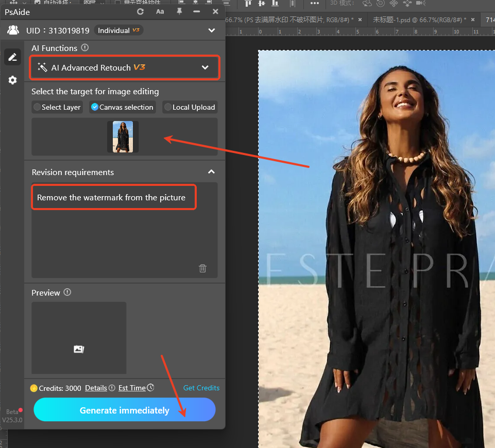
Task: Open the Get Credits link
Action: pos(201,388)
